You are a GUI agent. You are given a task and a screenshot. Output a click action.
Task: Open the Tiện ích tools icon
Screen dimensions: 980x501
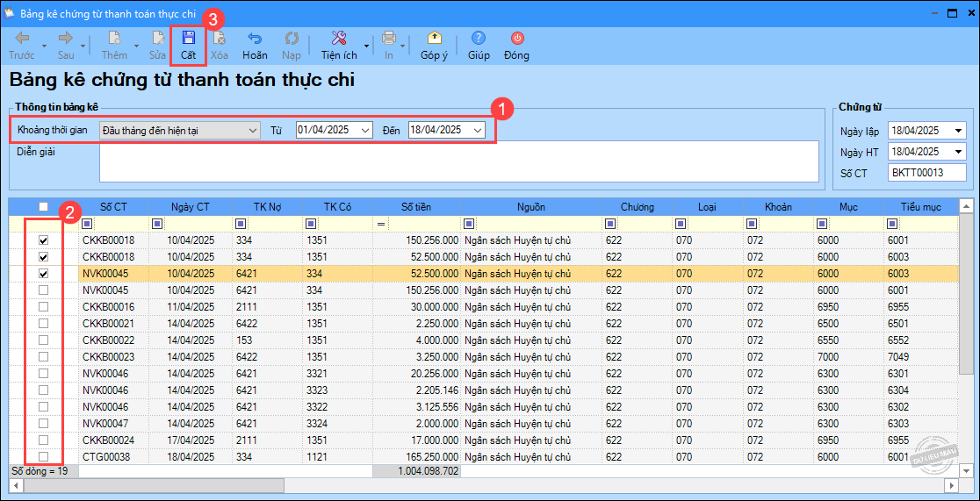pos(339,39)
